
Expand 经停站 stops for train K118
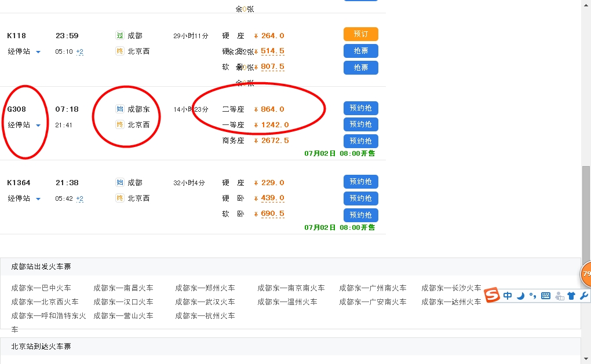tap(24, 52)
